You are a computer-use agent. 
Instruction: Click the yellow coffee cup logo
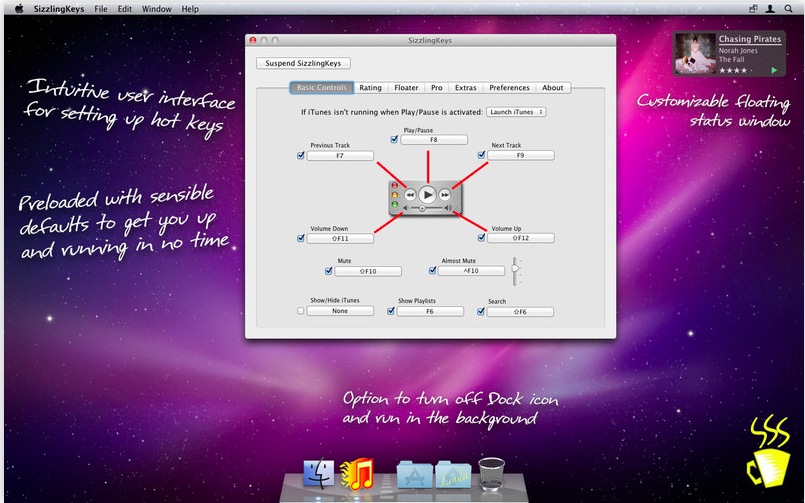769,452
